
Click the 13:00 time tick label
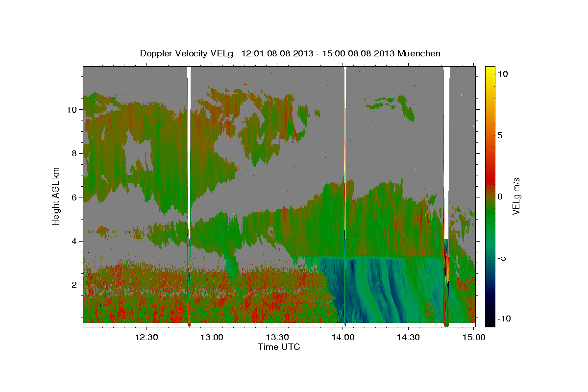[212, 337]
